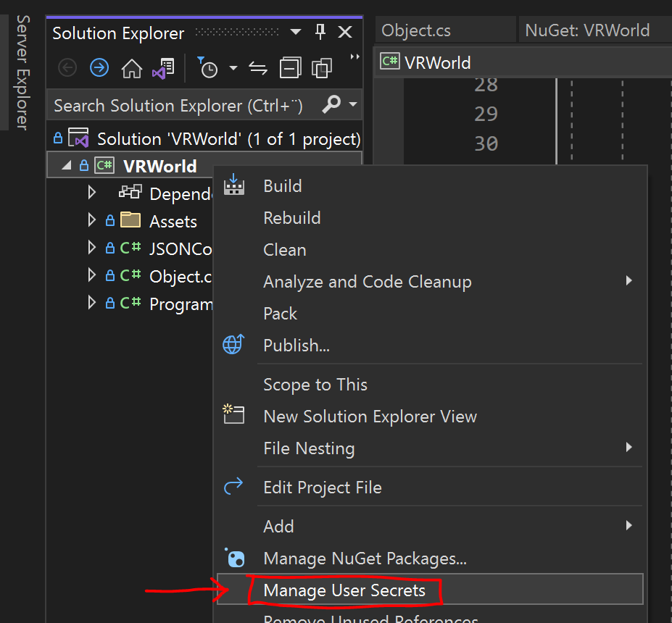Choose Rebuild from the context menu

coord(429,218)
